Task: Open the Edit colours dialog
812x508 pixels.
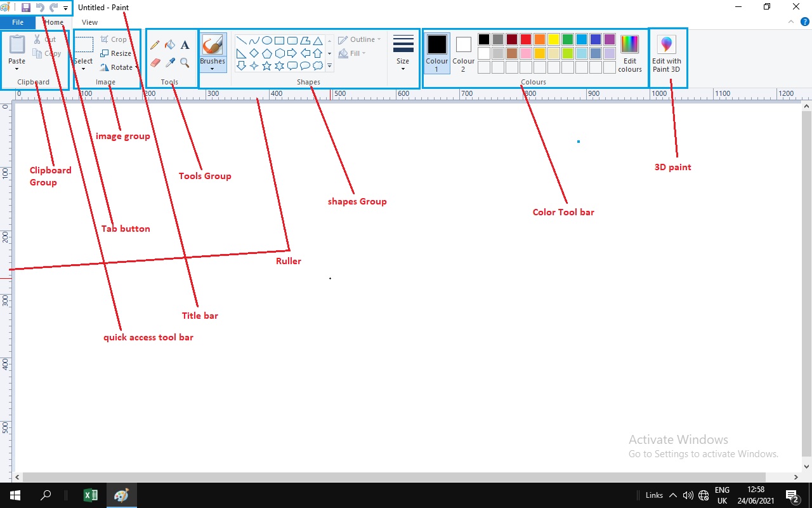Action: [x=629, y=53]
